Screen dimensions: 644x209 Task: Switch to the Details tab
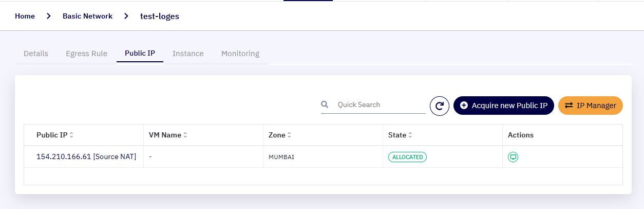36,54
